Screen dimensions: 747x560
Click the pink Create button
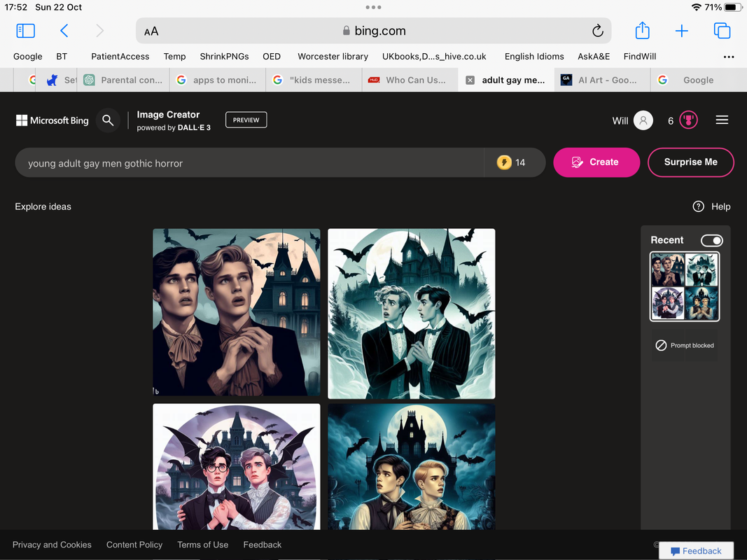(x=596, y=162)
